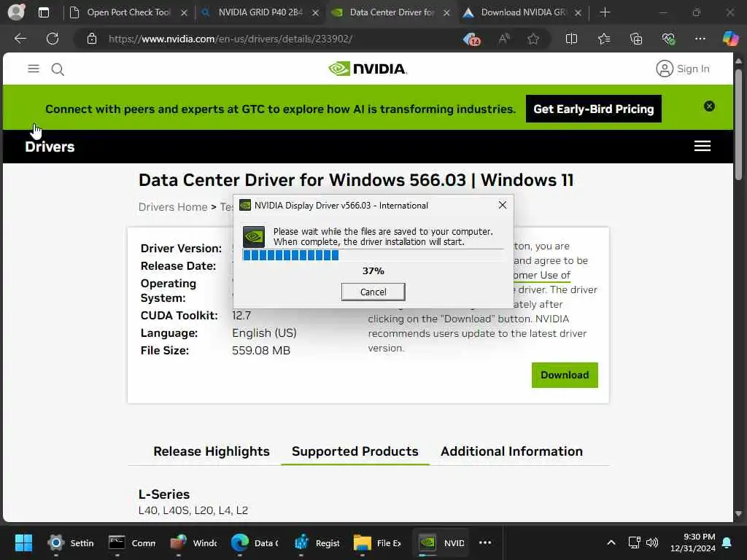The image size is (747, 560).
Task: Open the tracking prevention extension icon
Action: coord(472,39)
